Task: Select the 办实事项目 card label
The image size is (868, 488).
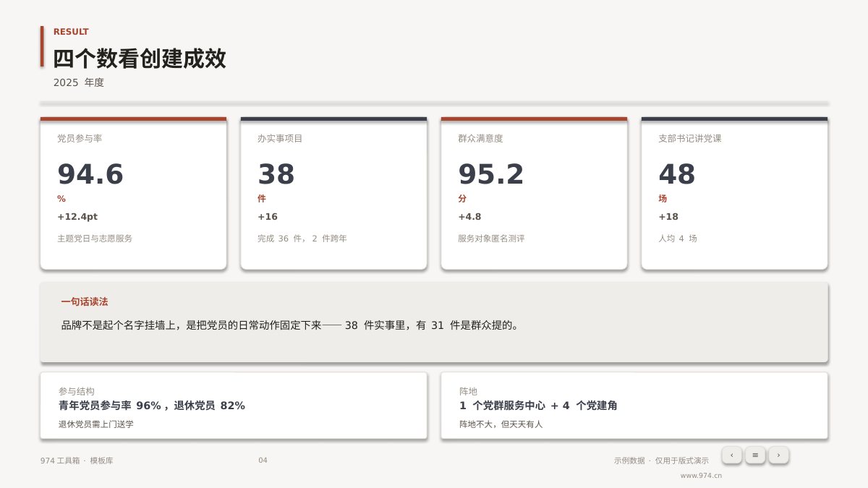Action: (x=280, y=138)
